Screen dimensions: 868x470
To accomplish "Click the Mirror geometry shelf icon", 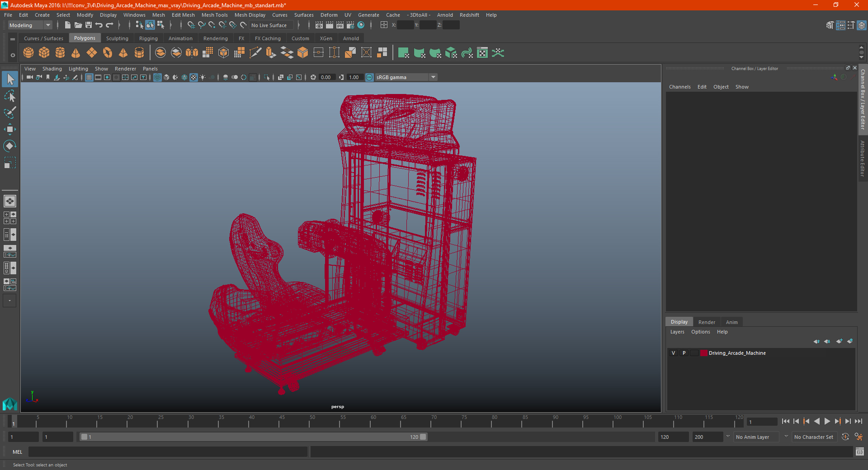I will (192, 53).
